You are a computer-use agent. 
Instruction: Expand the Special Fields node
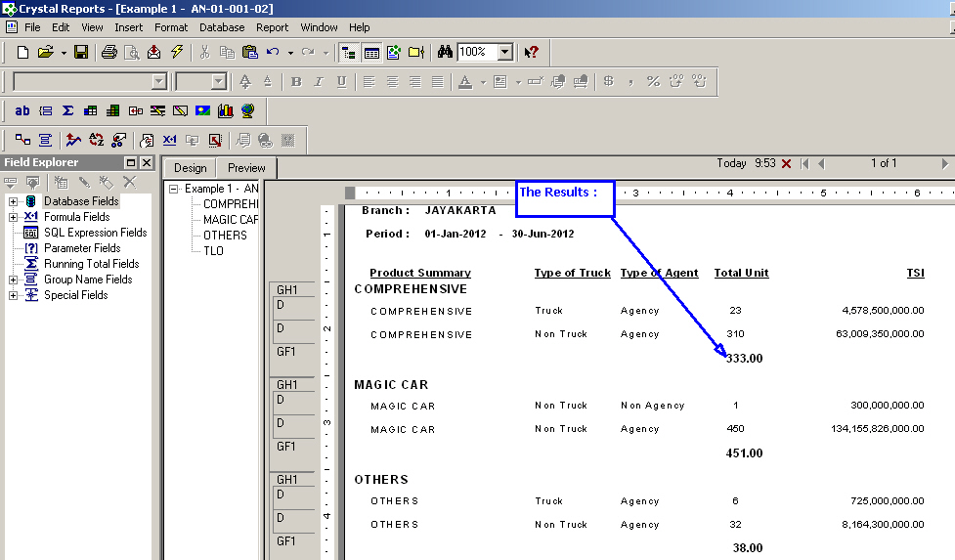[13, 296]
